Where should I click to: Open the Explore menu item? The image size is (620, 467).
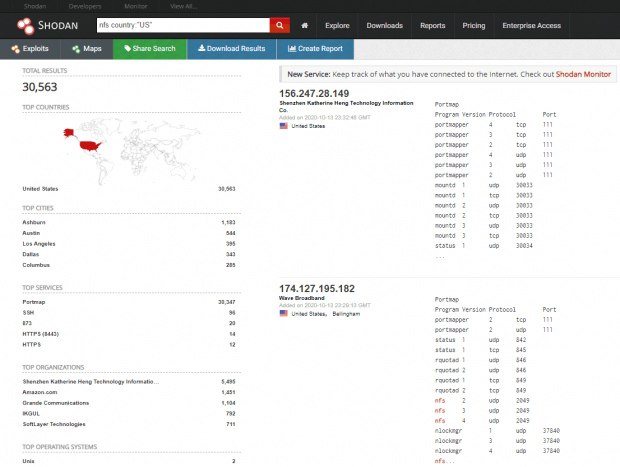(337, 26)
